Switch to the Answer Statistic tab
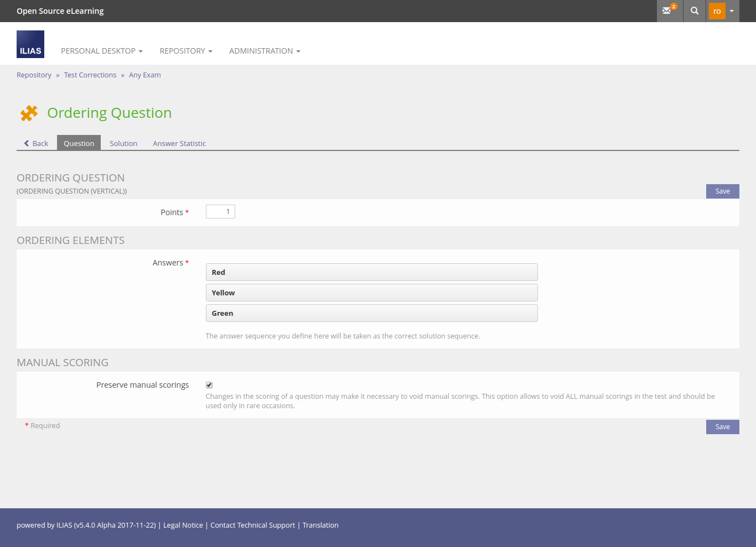The width and height of the screenshot is (756, 547). point(179,143)
